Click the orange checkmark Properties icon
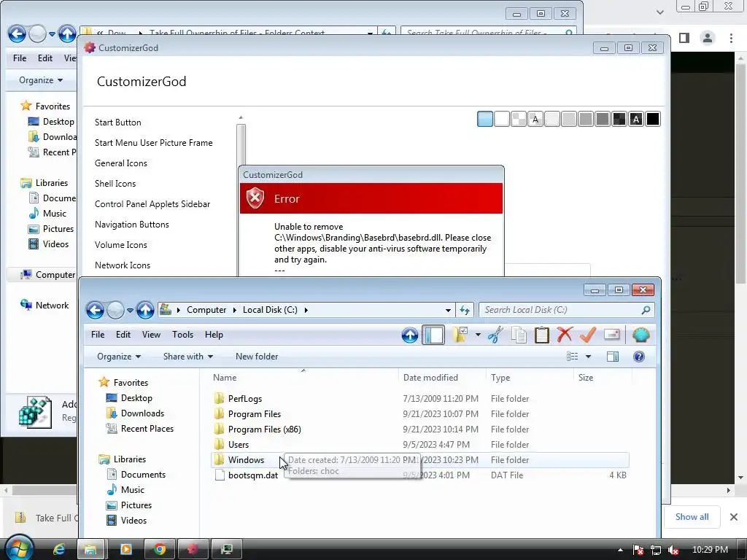 (x=588, y=335)
